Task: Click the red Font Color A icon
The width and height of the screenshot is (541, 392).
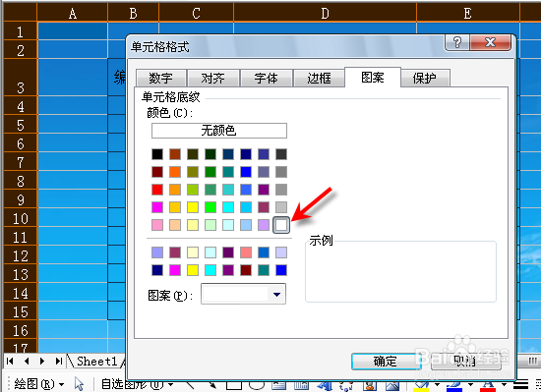Action: click(488, 386)
